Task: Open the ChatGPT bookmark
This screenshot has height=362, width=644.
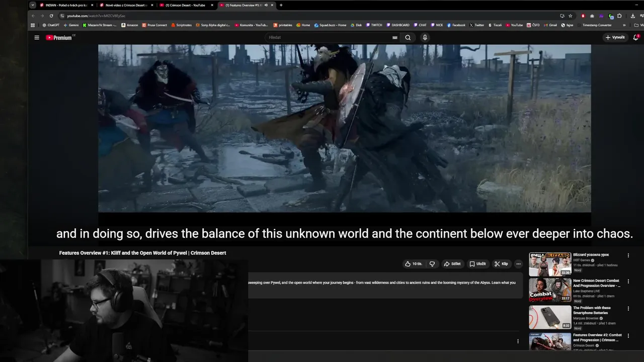Action: tap(51, 25)
